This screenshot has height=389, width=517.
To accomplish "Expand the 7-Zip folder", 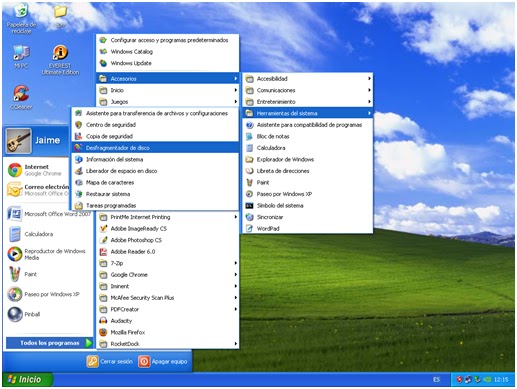I will pos(167,263).
